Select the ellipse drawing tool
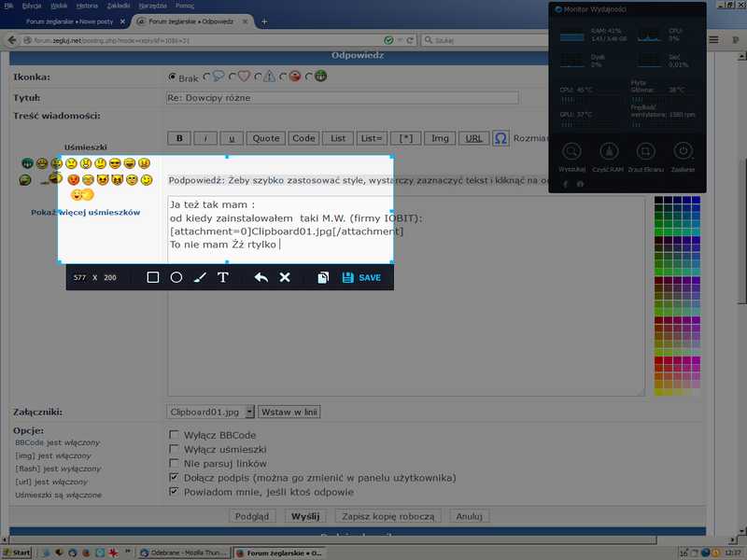The height and width of the screenshot is (560, 747). click(176, 277)
